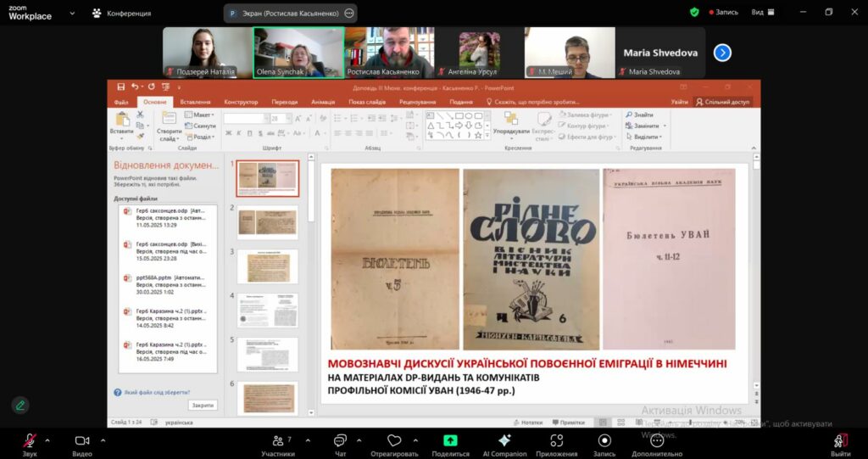
Task: Open audio options arrow next to Звук
Action: [47, 440]
